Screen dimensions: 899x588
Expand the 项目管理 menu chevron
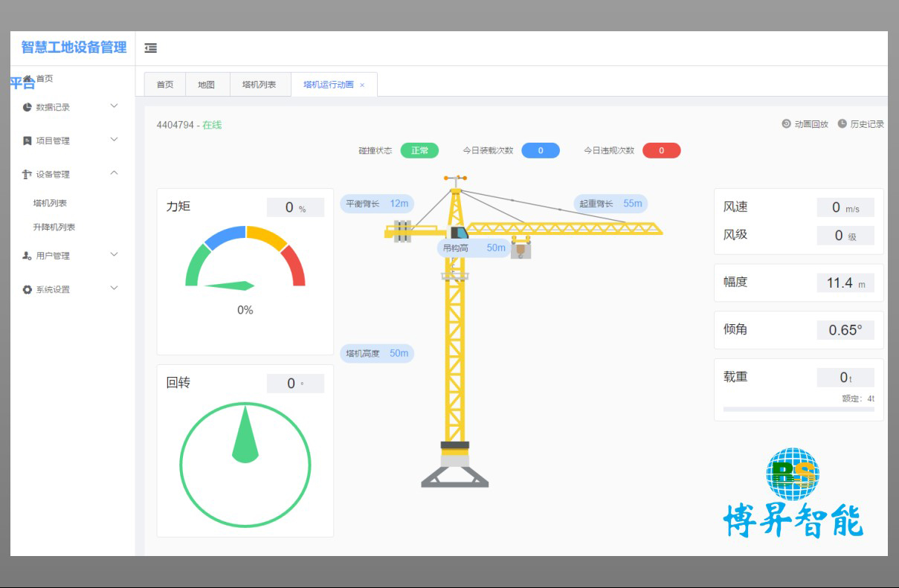[114, 140]
